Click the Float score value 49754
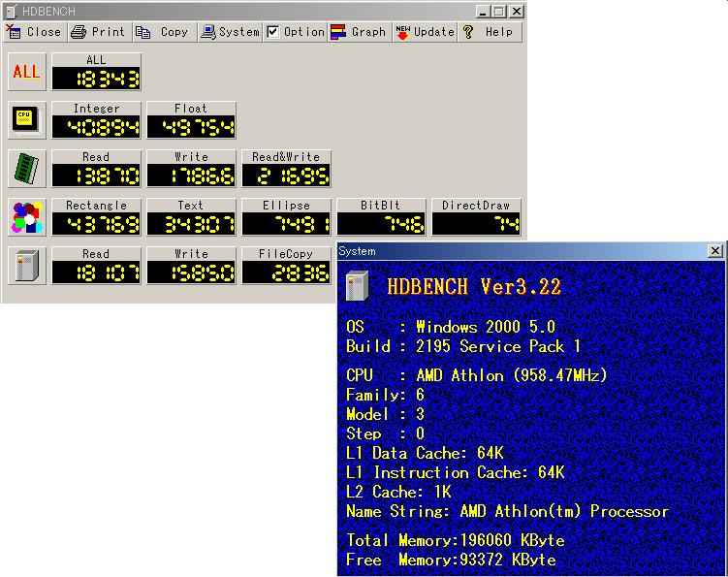728x577 pixels. point(191,126)
